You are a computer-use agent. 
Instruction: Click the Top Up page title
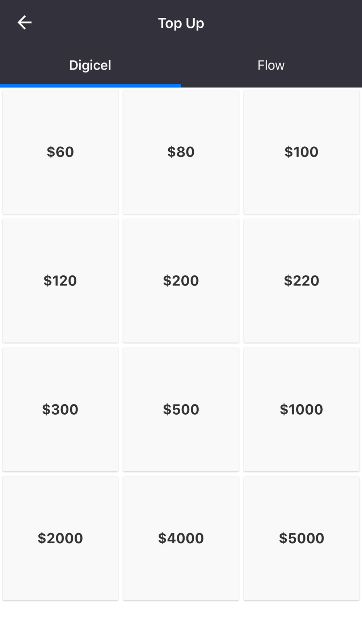click(x=181, y=23)
